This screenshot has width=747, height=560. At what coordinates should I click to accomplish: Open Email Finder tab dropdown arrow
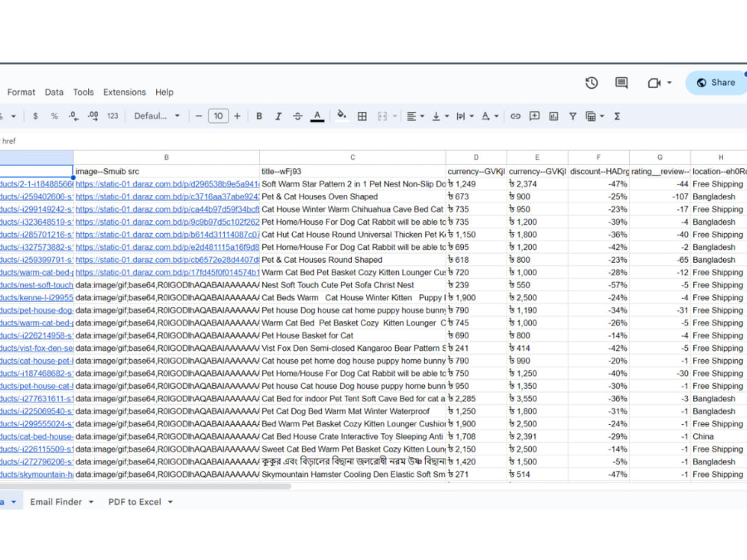(91, 502)
